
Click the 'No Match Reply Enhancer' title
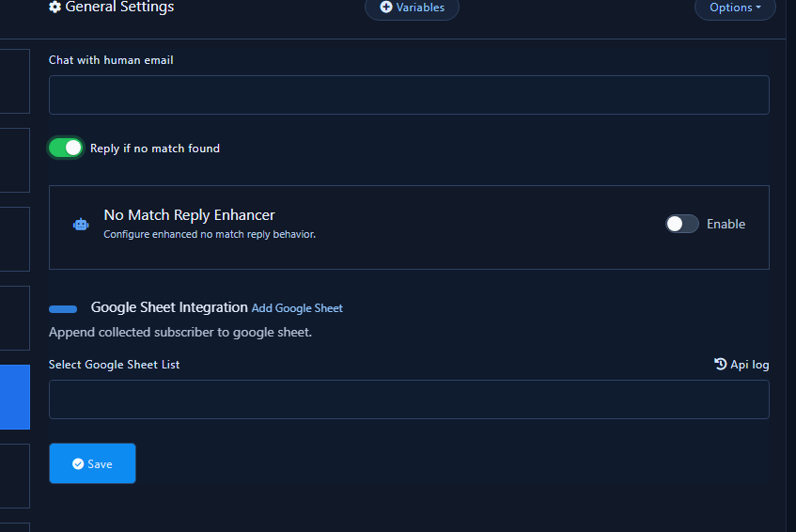[x=189, y=215]
